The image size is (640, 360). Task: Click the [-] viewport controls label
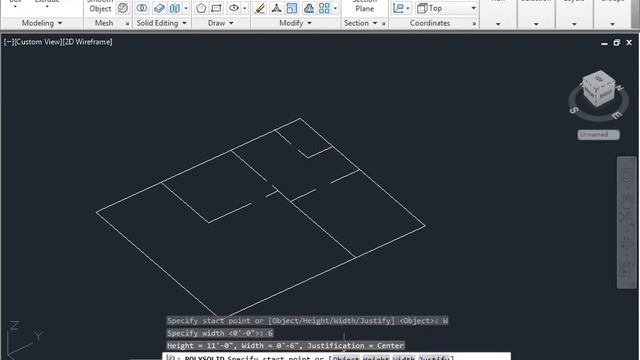pos(8,42)
